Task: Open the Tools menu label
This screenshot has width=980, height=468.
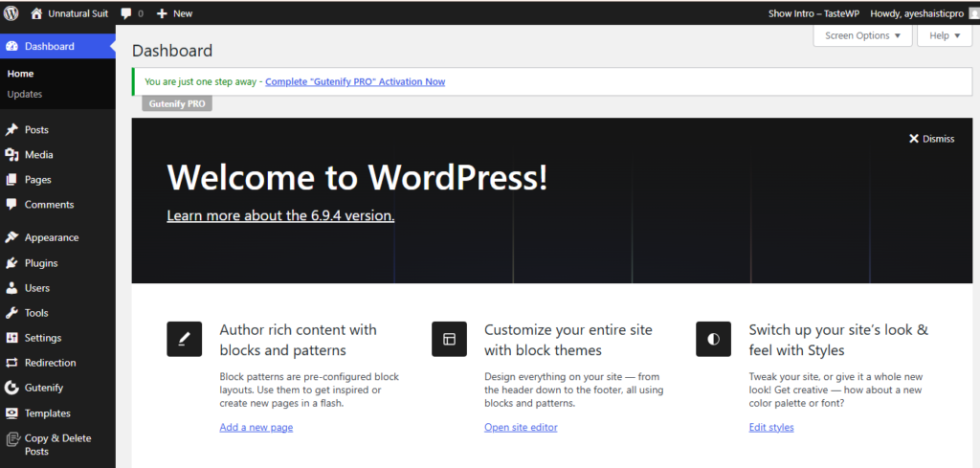Action: [36, 313]
